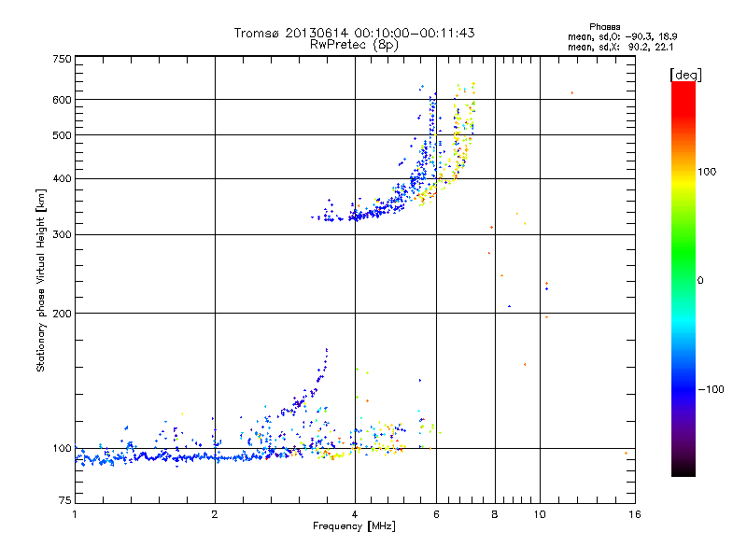This screenshot has width=747, height=560.
Task: Click the y-axis tick label "200"
Action: [x=63, y=314]
